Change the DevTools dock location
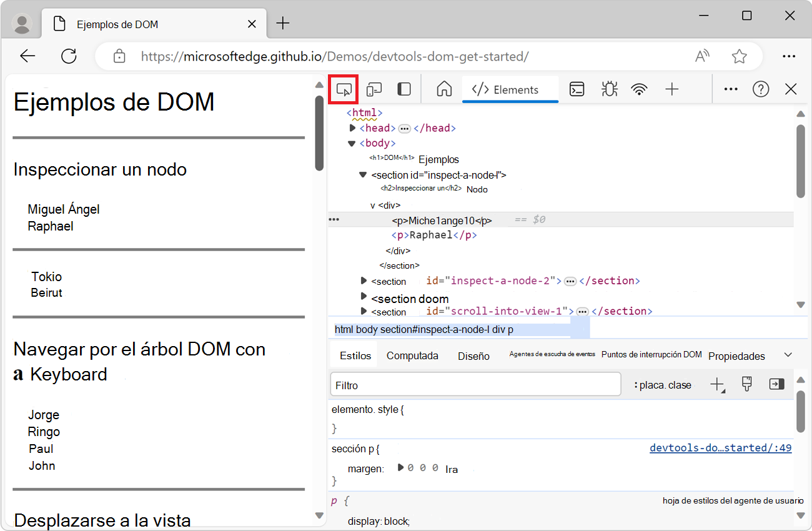812x531 pixels. point(404,89)
